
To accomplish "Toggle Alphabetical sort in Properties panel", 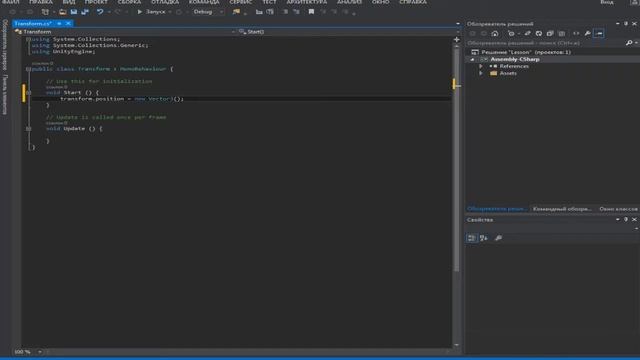I will pyautogui.click(x=484, y=238).
